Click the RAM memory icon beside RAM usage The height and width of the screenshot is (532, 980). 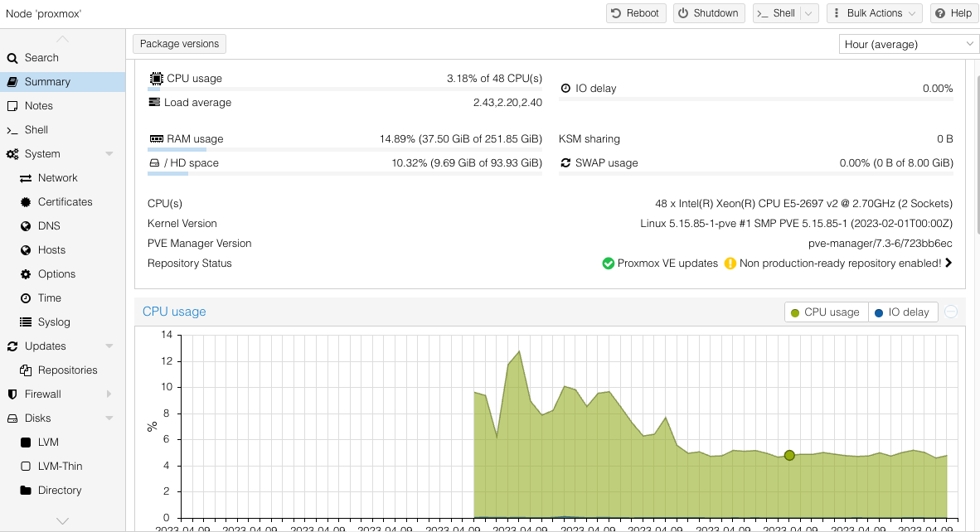coord(156,139)
